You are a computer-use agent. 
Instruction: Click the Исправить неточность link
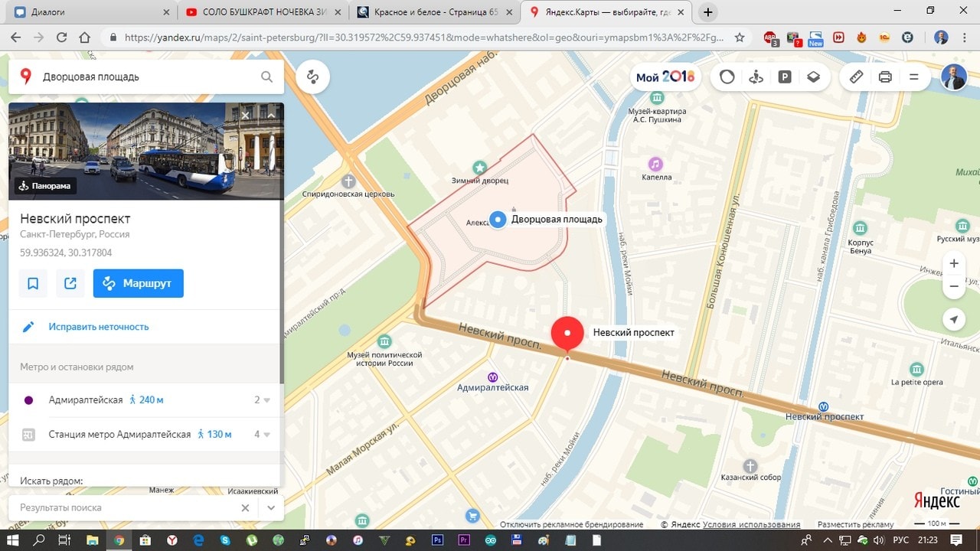pos(98,327)
